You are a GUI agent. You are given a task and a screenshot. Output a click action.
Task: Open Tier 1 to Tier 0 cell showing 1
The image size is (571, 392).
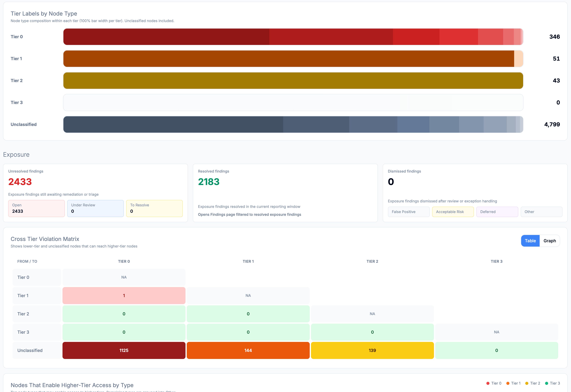[x=124, y=295]
